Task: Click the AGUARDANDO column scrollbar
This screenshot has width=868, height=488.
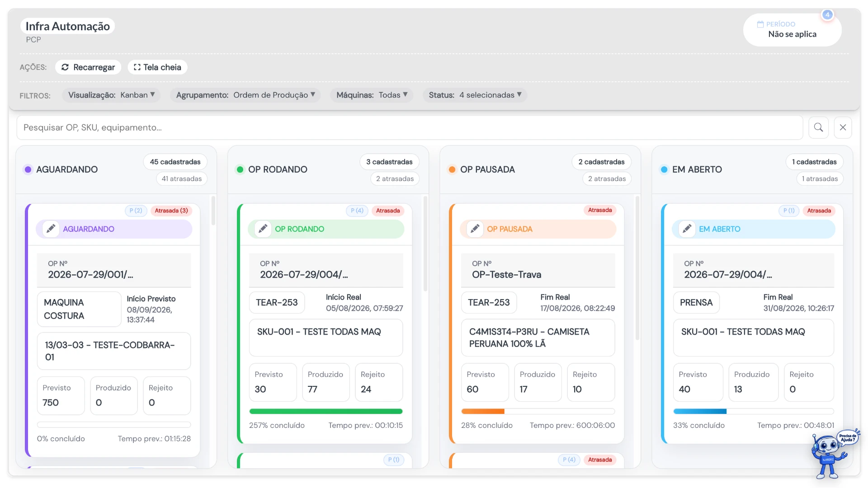Action: click(x=213, y=211)
